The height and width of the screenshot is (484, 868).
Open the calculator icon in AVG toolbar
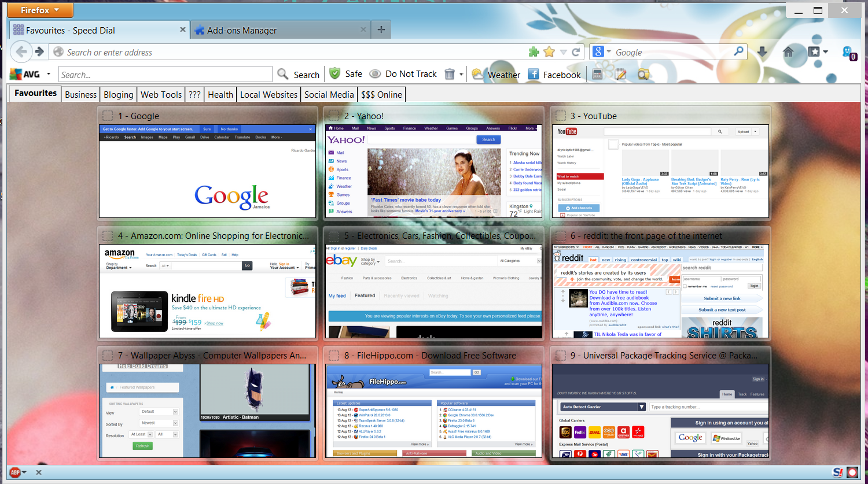point(598,74)
